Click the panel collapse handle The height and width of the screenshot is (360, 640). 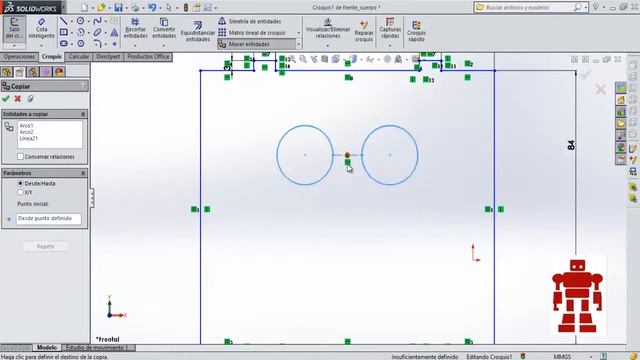[x=93, y=198]
